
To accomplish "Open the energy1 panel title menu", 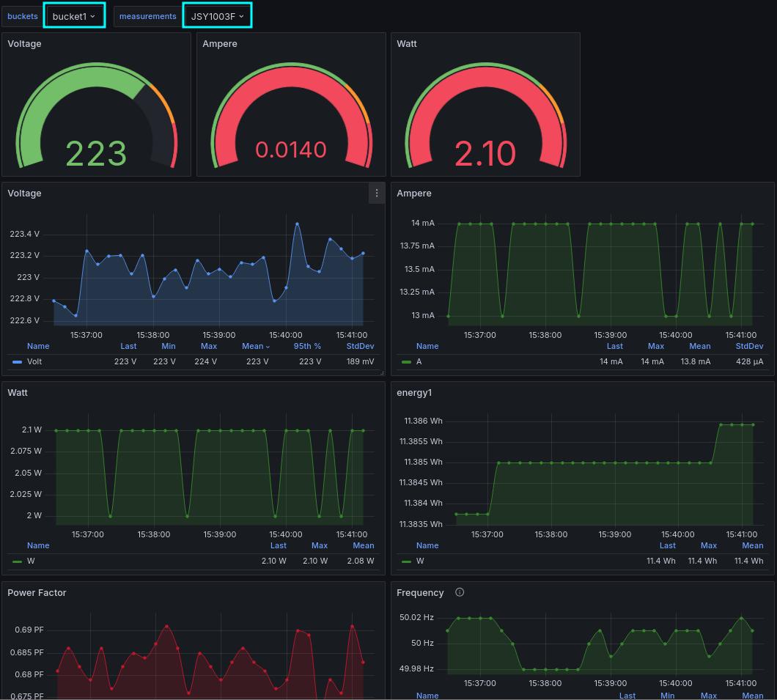I will (x=414, y=392).
